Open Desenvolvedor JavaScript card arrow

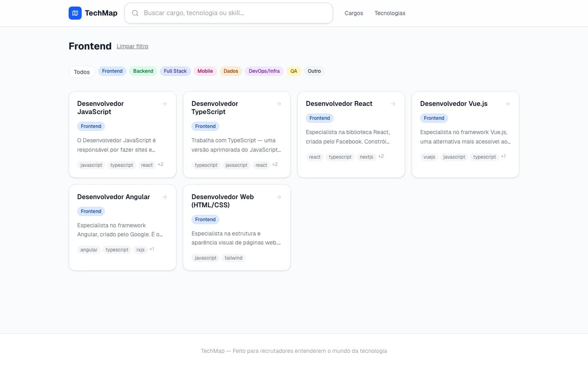coord(165,104)
